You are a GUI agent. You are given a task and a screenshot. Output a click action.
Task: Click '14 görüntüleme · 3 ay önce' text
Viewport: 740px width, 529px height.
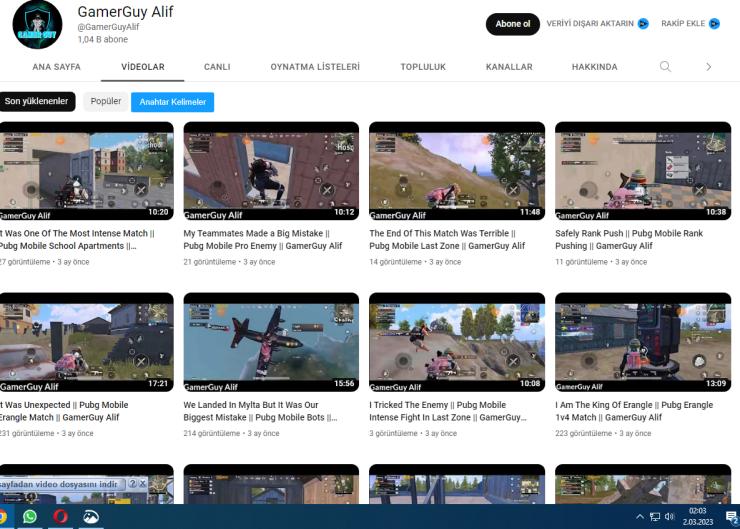coord(415,262)
